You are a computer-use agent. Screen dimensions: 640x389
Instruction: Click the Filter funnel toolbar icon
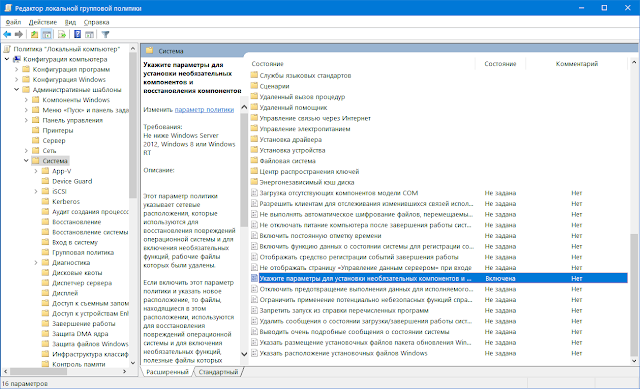click(x=105, y=34)
